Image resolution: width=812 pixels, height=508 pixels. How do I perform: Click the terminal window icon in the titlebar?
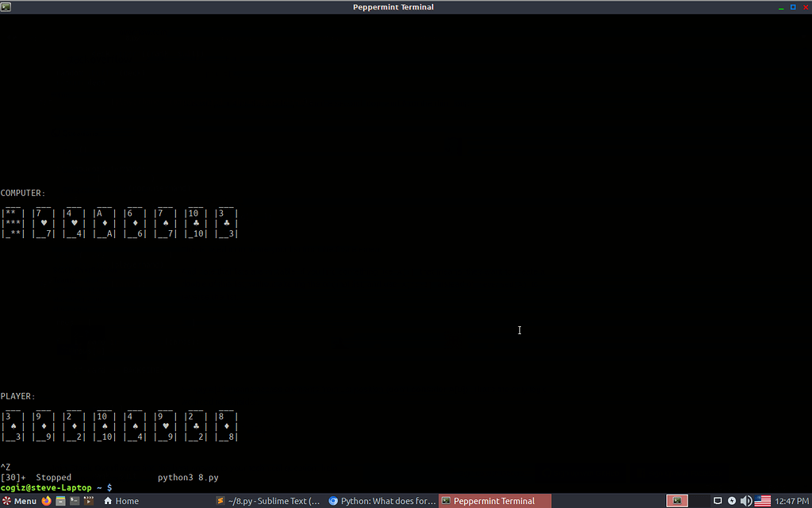point(7,7)
